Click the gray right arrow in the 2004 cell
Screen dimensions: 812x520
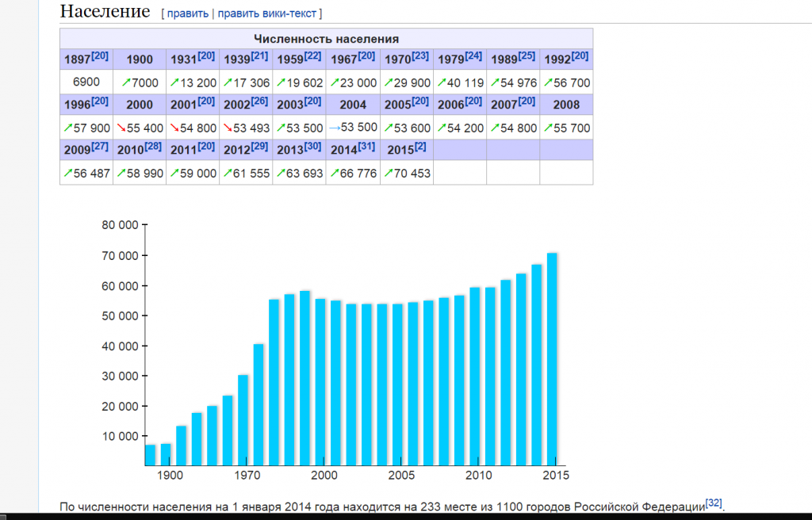coord(334,128)
